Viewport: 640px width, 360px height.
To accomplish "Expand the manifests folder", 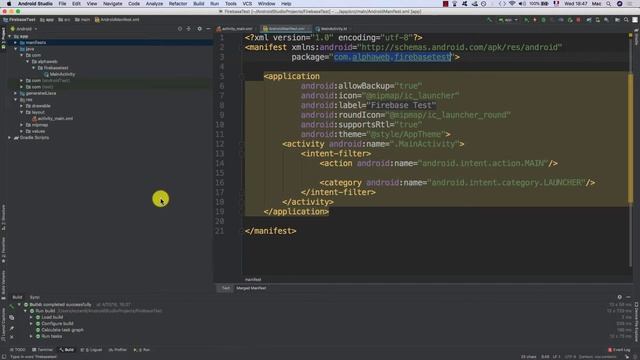I will coord(16,42).
